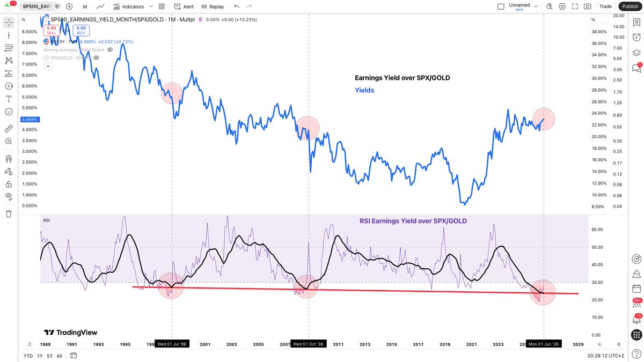The image size is (644, 362).
Task: Open the pattern drawing tools
Action: (x=9, y=61)
